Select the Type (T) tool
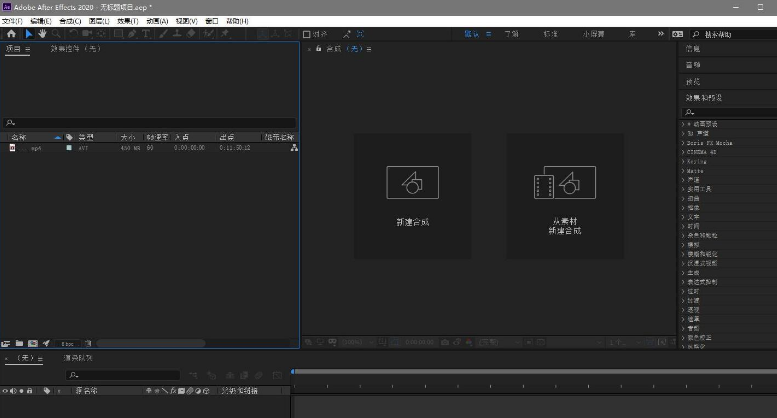777x418 pixels. (147, 33)
